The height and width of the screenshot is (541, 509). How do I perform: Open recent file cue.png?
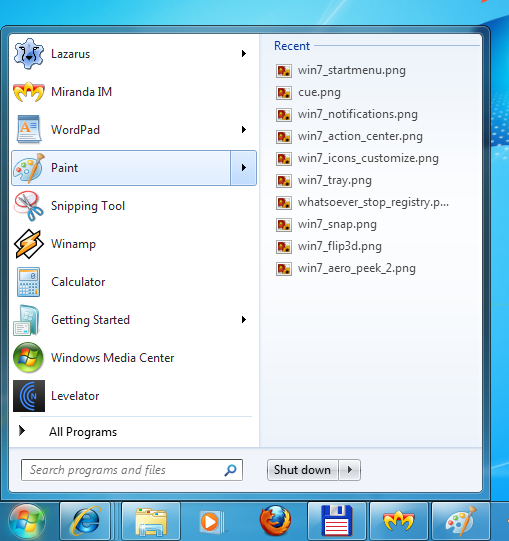[319, 92]
